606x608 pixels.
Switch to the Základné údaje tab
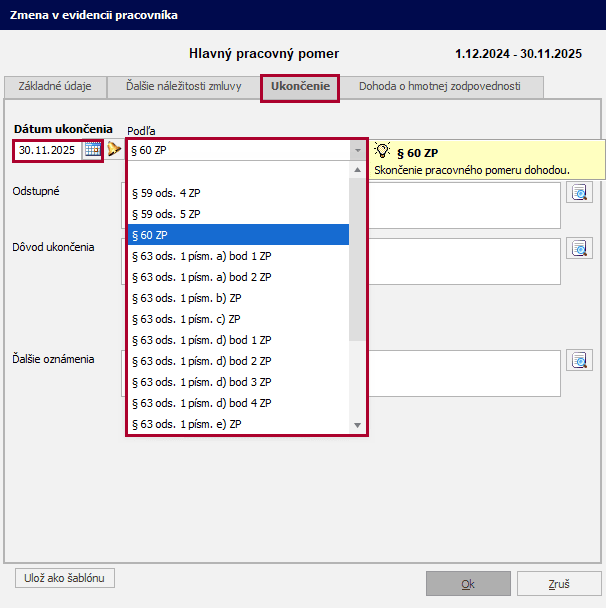[55, 86]
